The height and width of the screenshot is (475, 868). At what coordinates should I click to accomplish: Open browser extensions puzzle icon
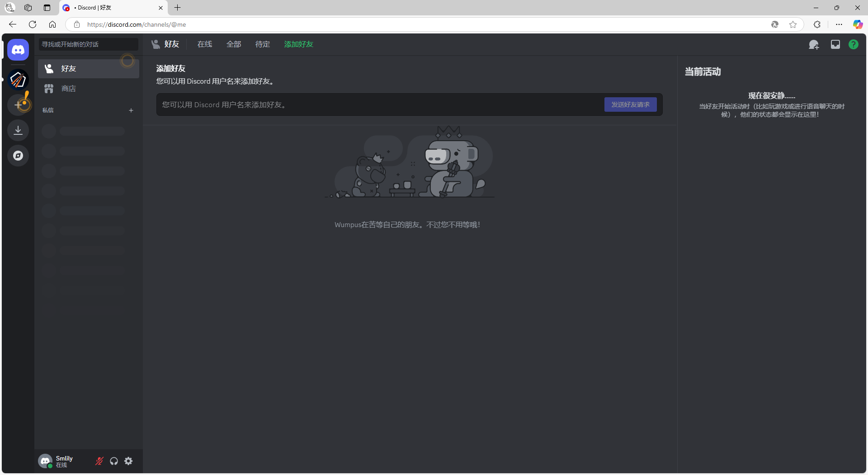coord(817,24)
